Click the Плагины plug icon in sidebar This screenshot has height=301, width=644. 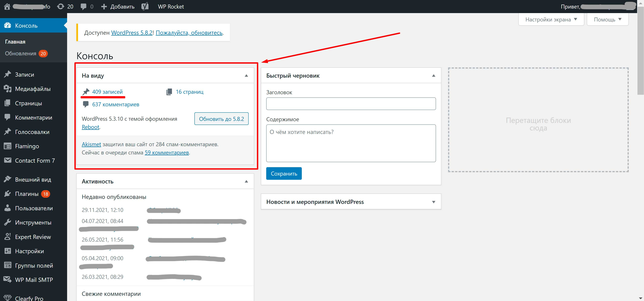[8, 194]
